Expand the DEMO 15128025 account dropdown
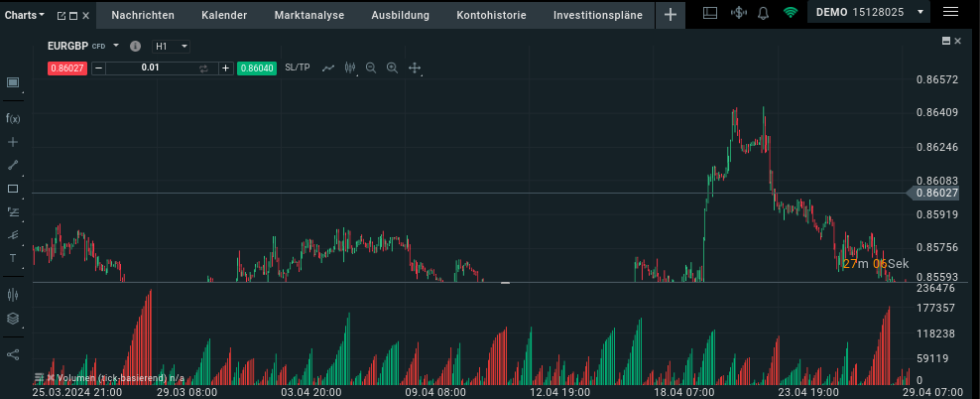 tap(869, 12)
